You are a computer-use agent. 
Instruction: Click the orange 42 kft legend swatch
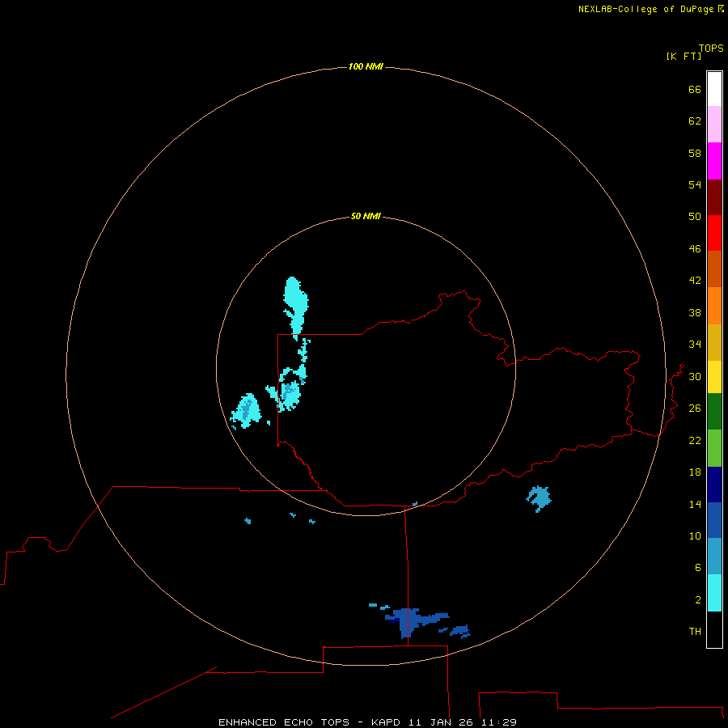(x=714, y=306)
